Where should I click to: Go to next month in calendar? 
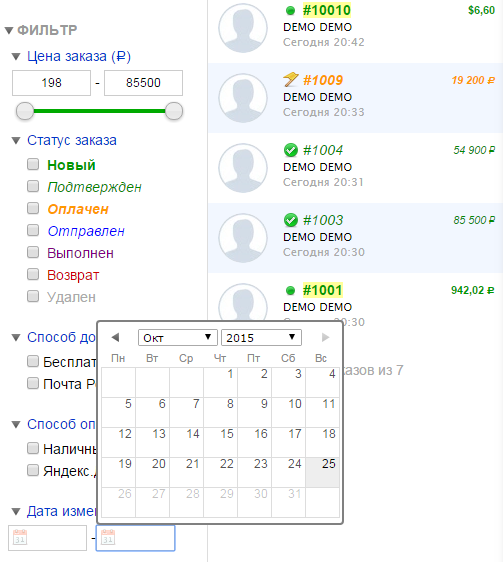(x=325, y=337)
